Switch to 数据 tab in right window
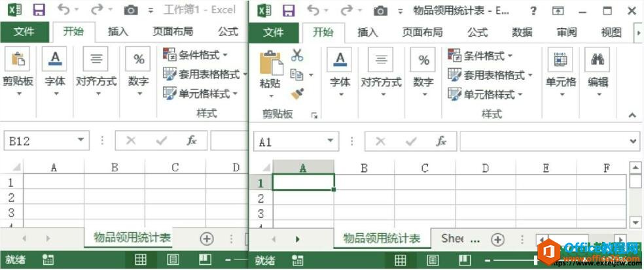This screenshot has height=270, width=644. tap(522, 33)
